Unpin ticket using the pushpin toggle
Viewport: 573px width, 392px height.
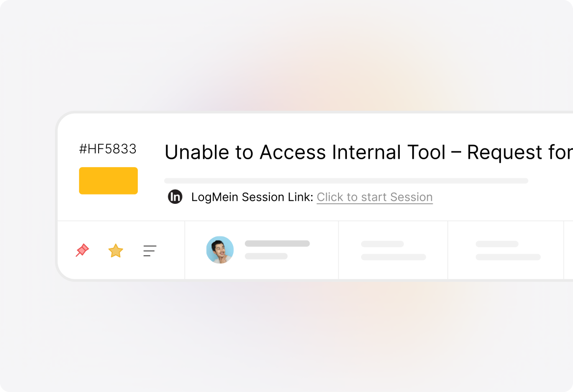(x=82, y=250)
